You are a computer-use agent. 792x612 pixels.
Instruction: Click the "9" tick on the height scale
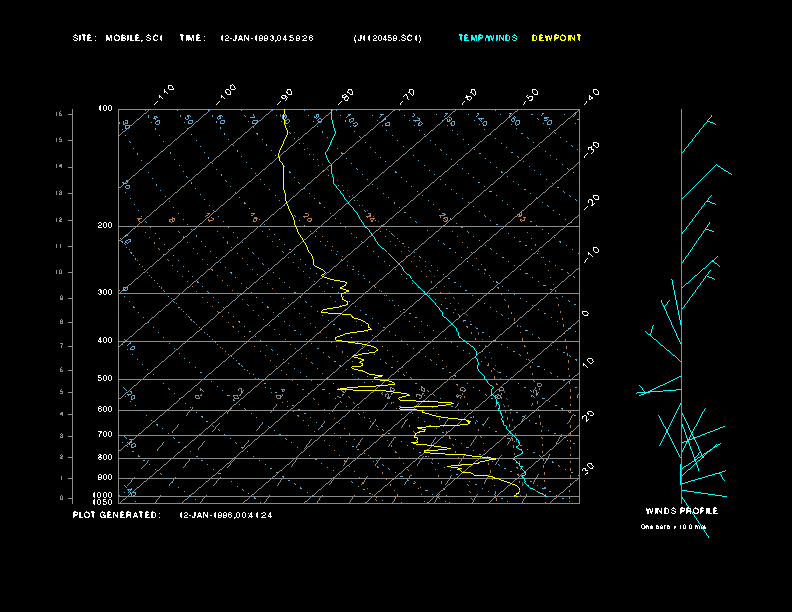(x=62, y=298)
